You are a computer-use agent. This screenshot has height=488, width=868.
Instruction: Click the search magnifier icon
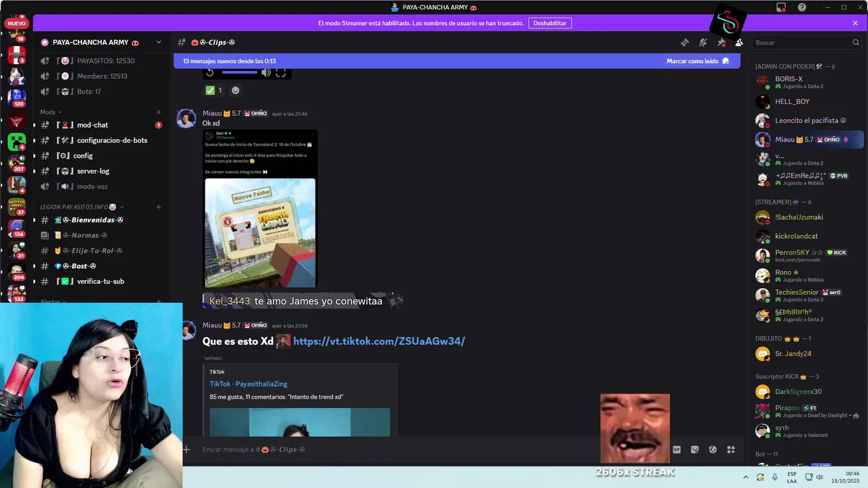[856, 42]
